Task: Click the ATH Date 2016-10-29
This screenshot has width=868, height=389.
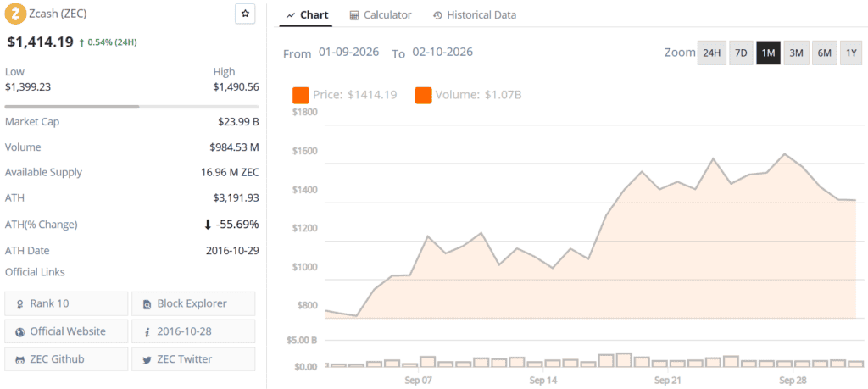Action: tap(232, 250)
